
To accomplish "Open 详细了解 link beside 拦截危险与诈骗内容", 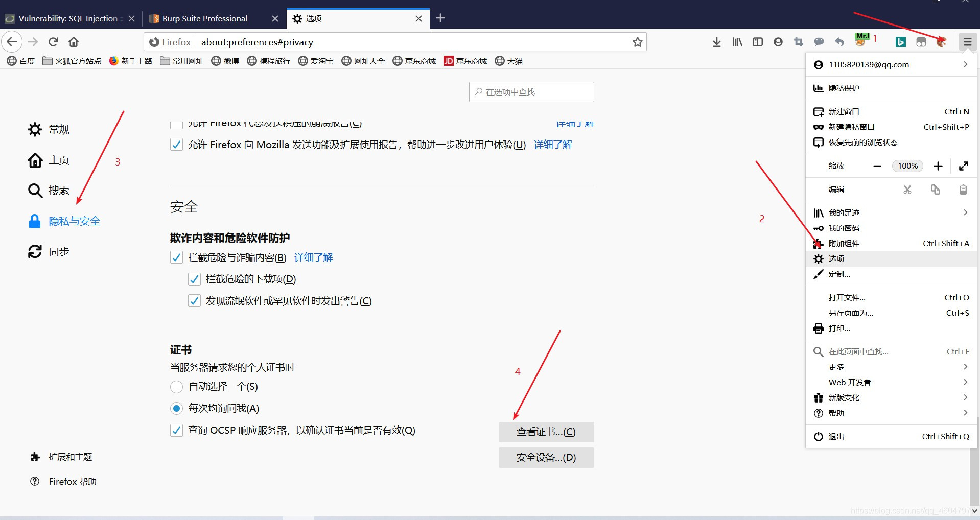I will [x=313, y=257].
